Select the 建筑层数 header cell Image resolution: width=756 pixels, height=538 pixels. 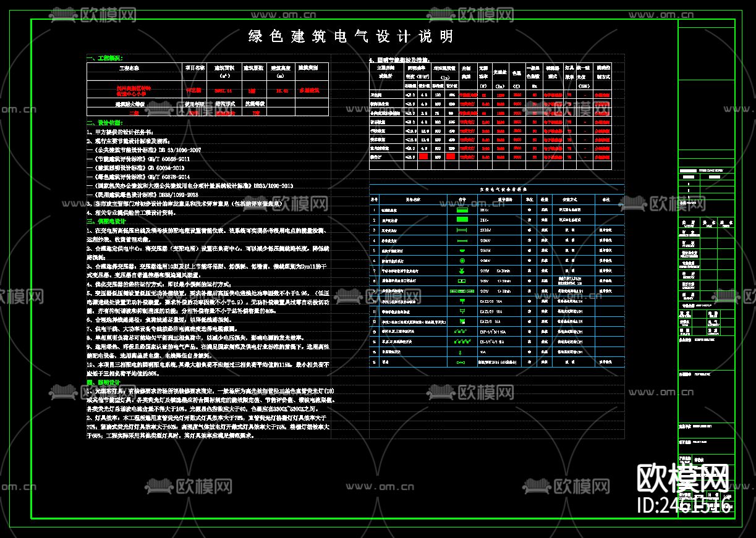pyautogui.click(x=253, y=68)
